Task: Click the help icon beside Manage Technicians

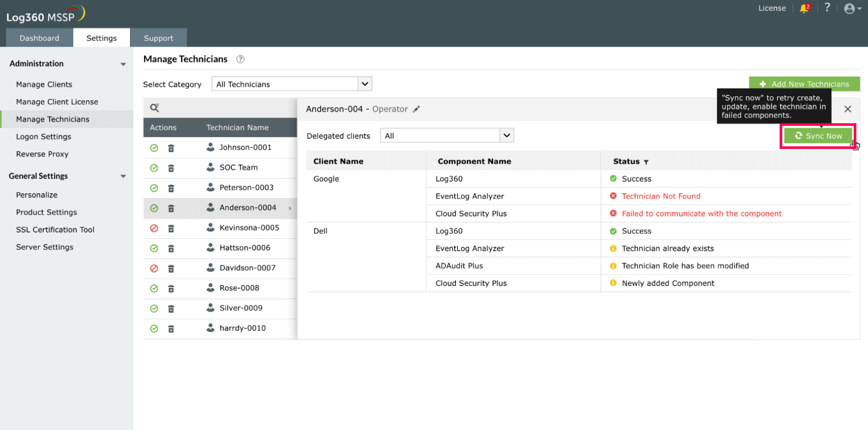Action: pyautogui.click(x=240, y=59)
